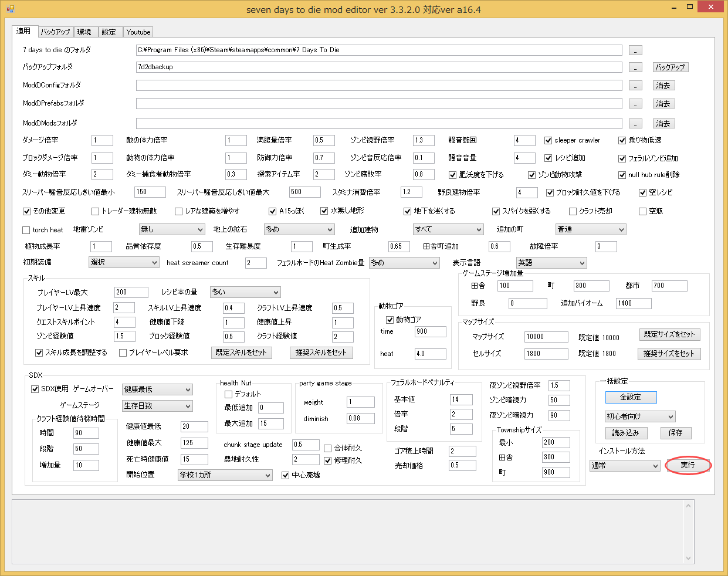The image size is (728, 576).
Task: Toggle the sleeper crawler checkbox
Action: (548, 141)
